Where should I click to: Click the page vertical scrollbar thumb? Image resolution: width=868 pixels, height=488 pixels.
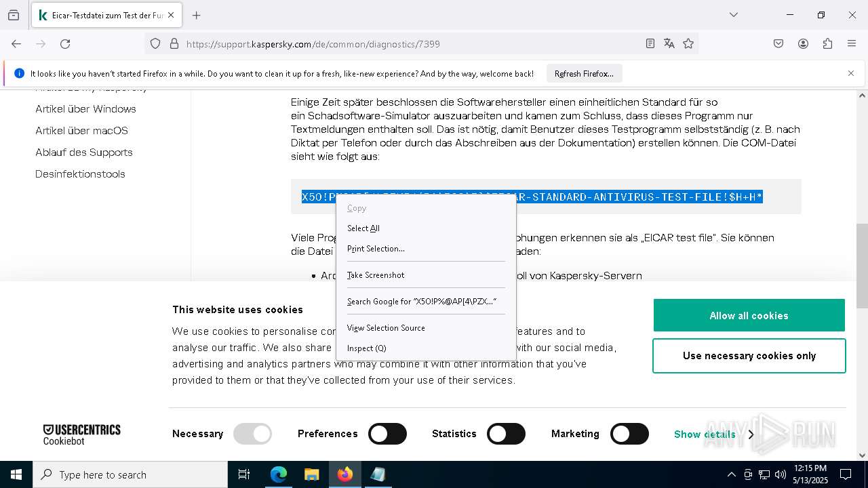(x=862, y=265)
